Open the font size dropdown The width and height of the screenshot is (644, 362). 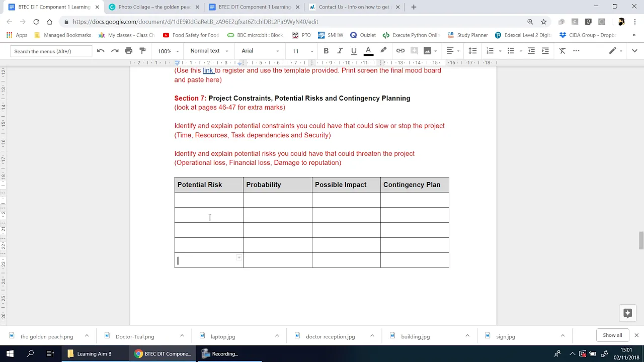(302, 51)
